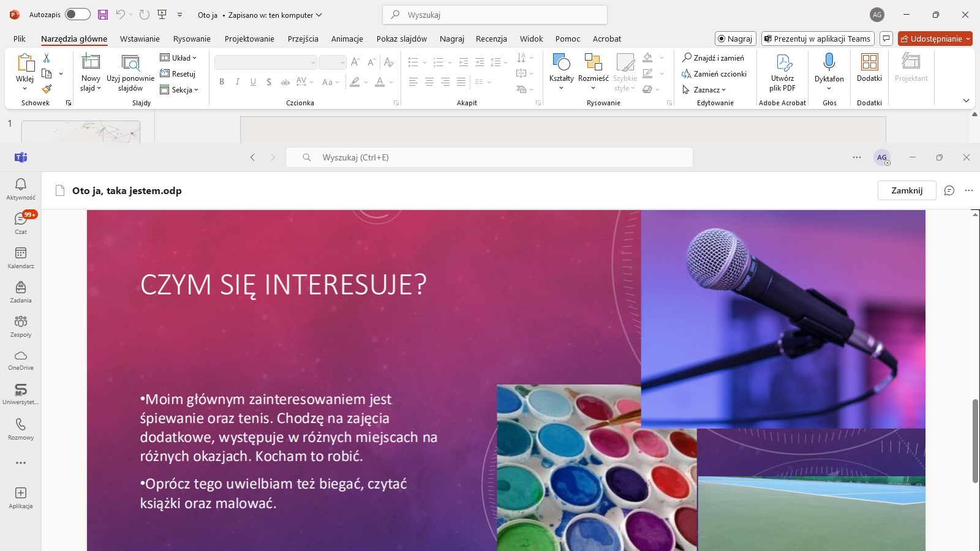Click the Cut scissors icon

[x=47, y=58]
